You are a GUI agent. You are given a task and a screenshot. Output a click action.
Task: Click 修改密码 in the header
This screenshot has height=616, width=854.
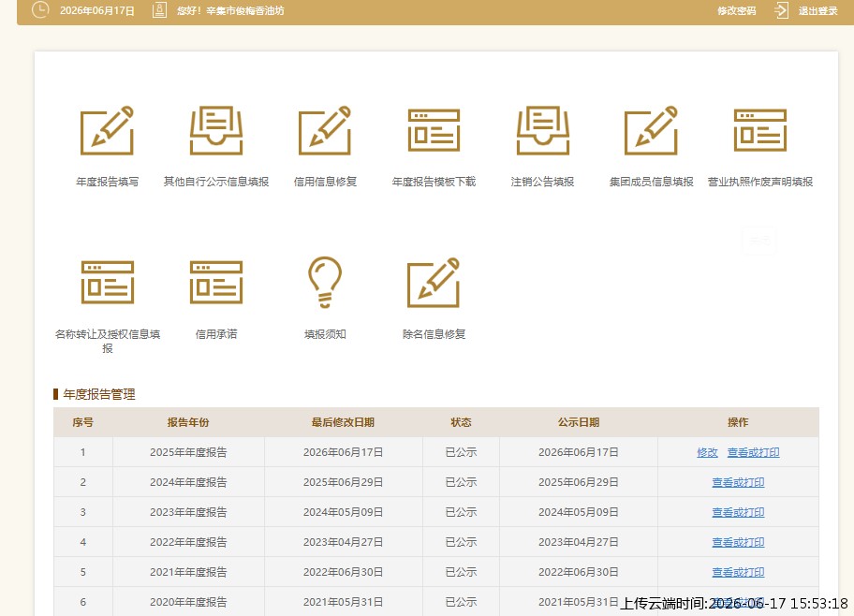point(736,11)
